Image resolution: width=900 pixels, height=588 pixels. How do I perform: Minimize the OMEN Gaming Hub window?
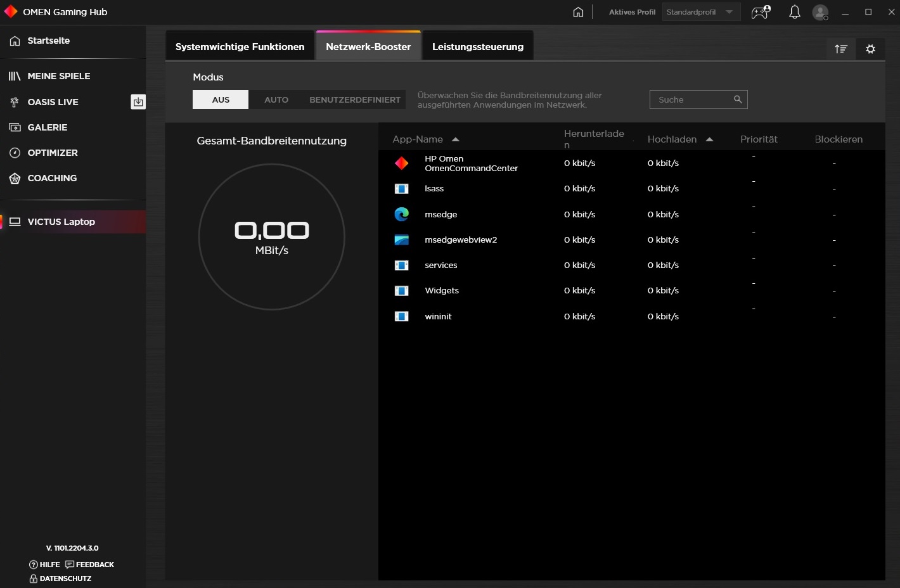coord(845,12)
